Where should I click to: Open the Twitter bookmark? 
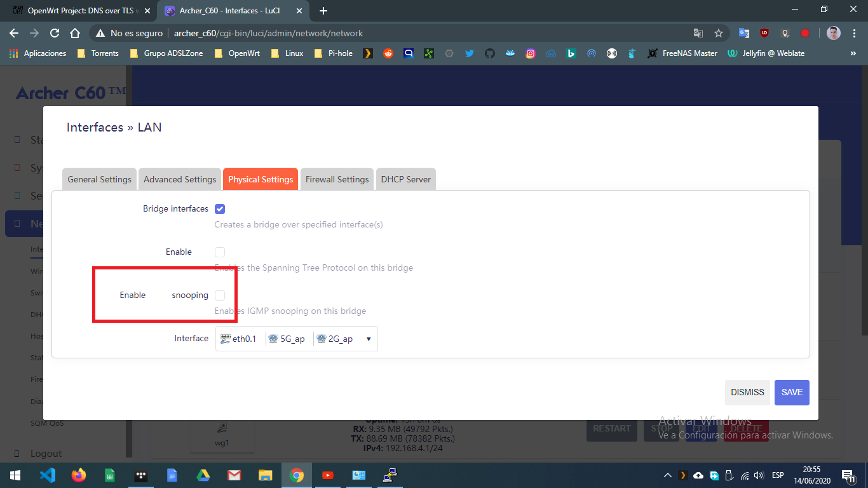point(469,53)
